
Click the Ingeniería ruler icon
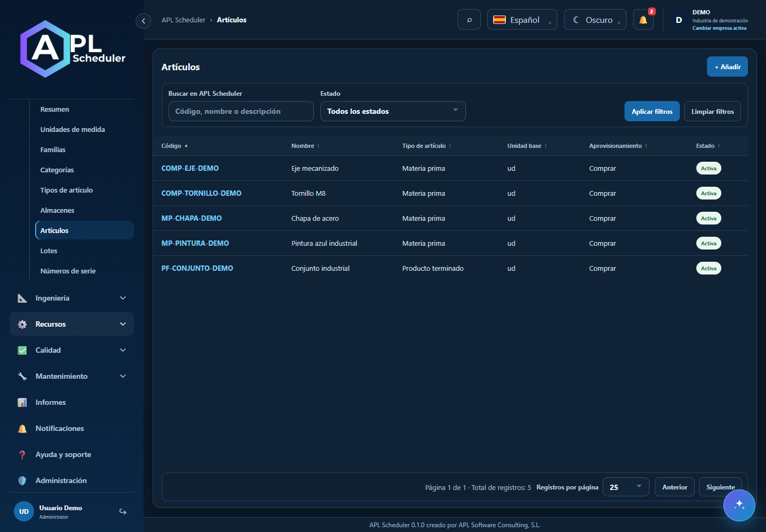[x=22, y=298]
